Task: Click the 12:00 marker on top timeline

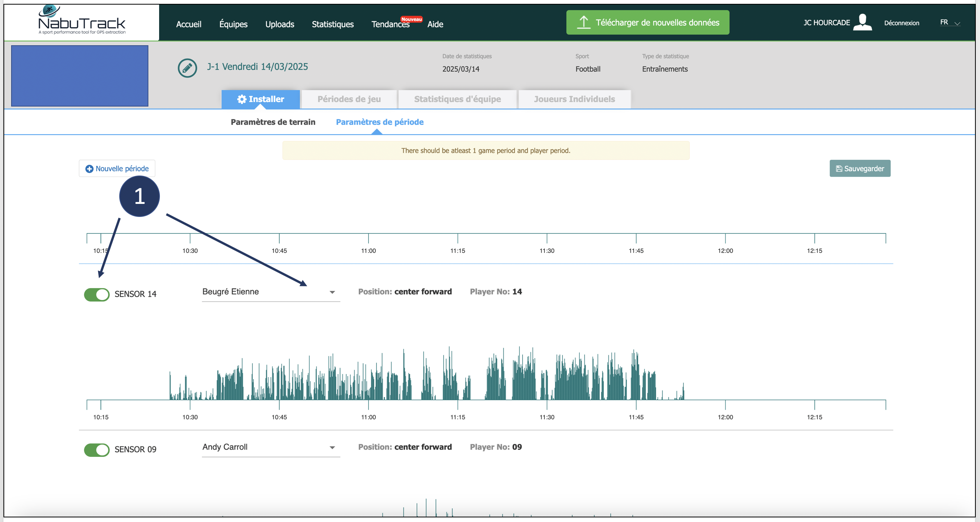Action: [725, 251]
